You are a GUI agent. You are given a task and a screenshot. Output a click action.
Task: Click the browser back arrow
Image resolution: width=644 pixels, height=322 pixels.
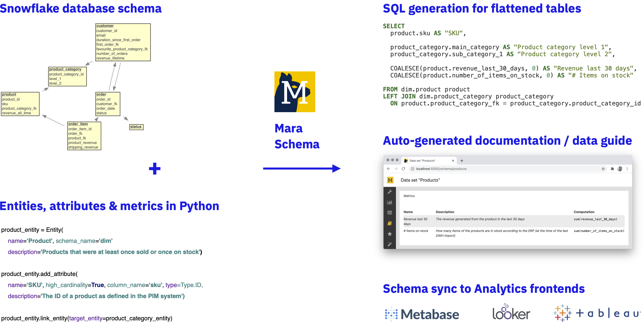(389, 169)
